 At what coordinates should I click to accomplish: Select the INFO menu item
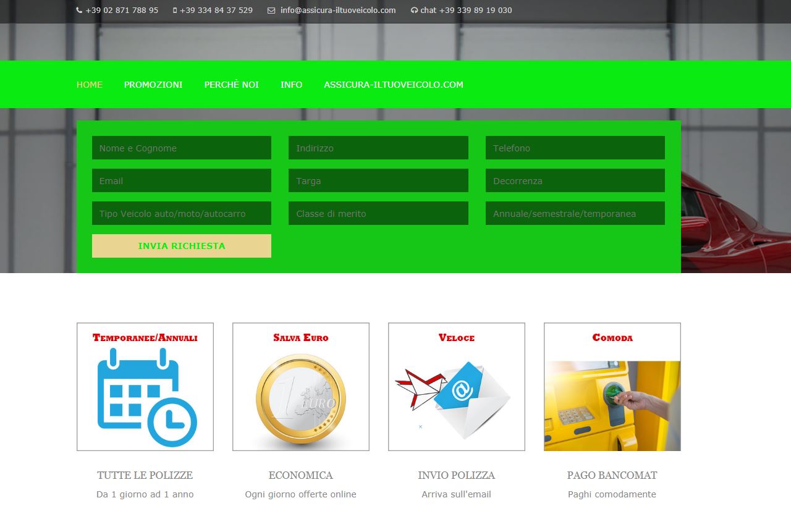[x=292, y=85]
